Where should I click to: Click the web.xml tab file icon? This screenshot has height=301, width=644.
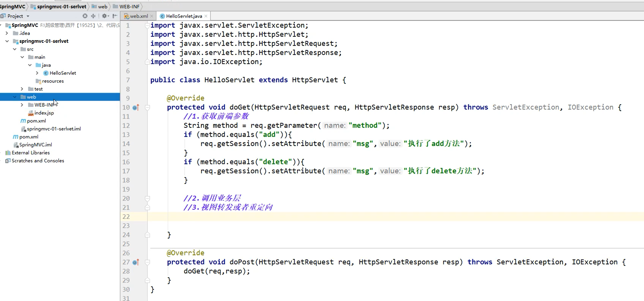[x=127, y=16]
